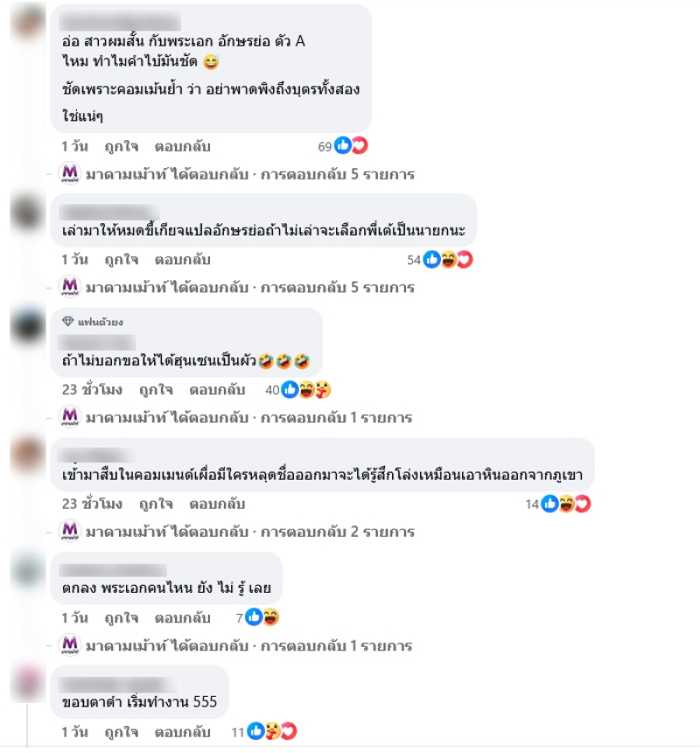The height and width of the screenshot is (753, 700).
Task: Like the ฮุนเซนเป็นผัว comment
Action: (x=156, y=390)
